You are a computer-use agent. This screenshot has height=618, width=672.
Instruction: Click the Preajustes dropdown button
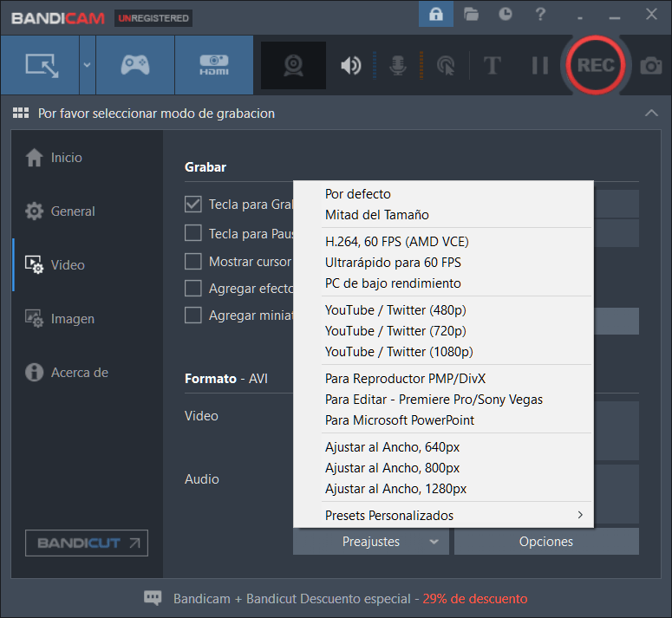pyautogui.click(x=371, y=542)
